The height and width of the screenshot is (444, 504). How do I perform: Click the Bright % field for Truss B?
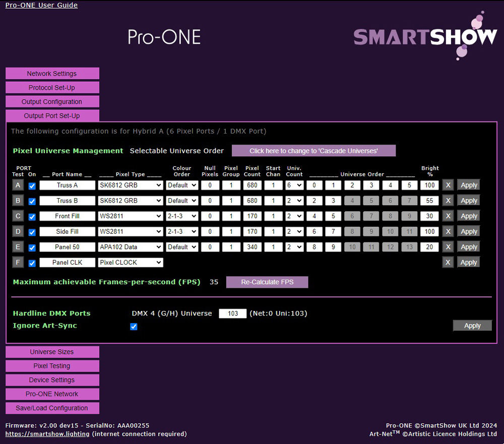coord(429,201)
